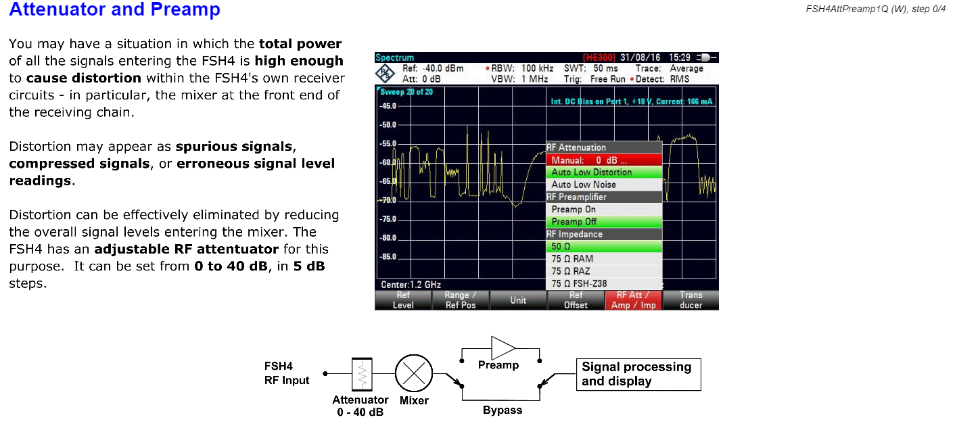
Task: Open the Transducer softkey menu
Action: 691,300
